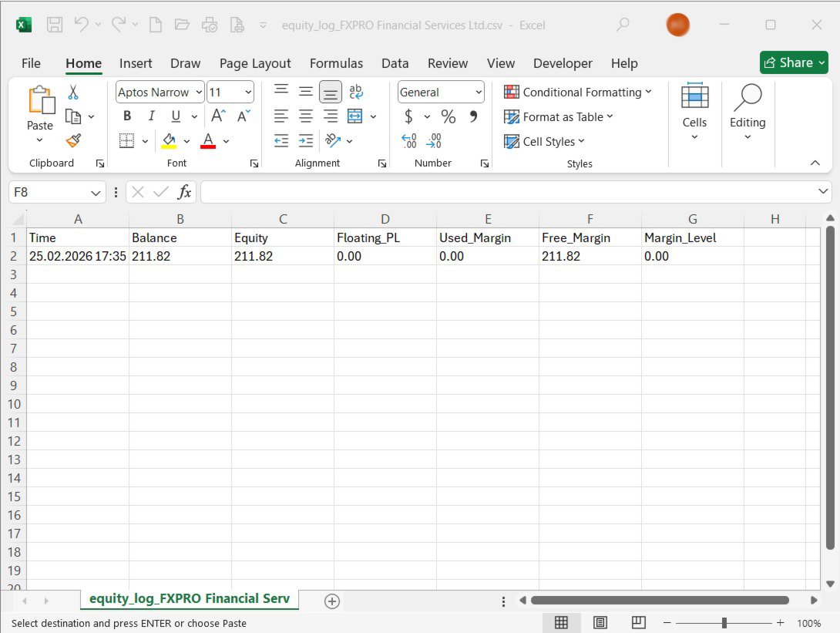
Task: Switch to the Data tab
Action: pos(395,63)
